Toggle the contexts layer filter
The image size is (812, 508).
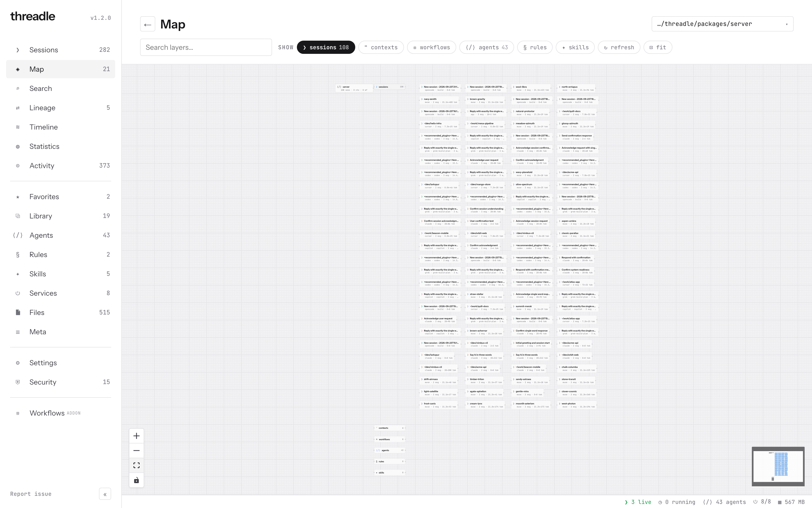point(381,47)
